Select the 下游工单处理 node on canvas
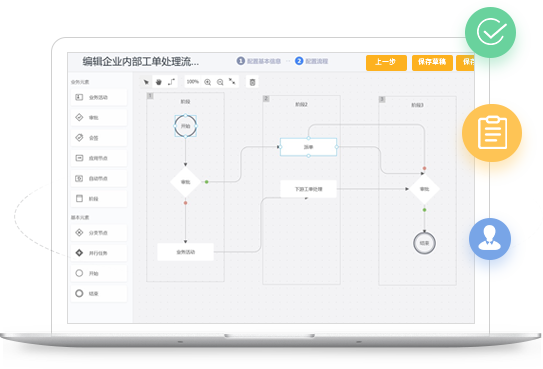Image resolution: width=543 pixels, height=369 pixels. (308, 189)
